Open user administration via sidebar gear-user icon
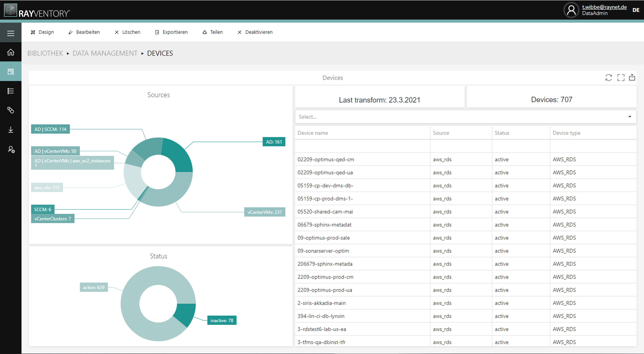 [x=11, y=149]
